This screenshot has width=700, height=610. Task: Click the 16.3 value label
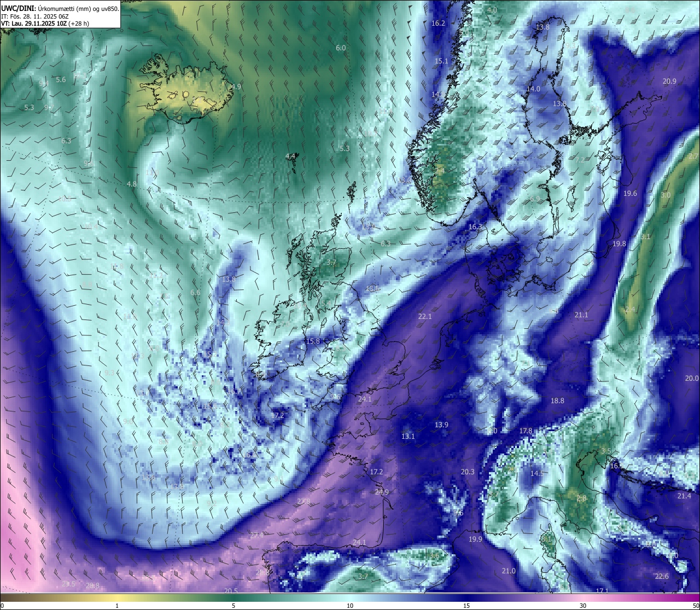[475, 226]
